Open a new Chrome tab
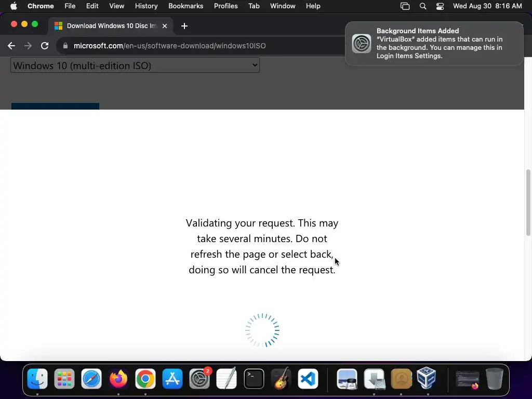532x399 pixels. [x=184, y=26]
